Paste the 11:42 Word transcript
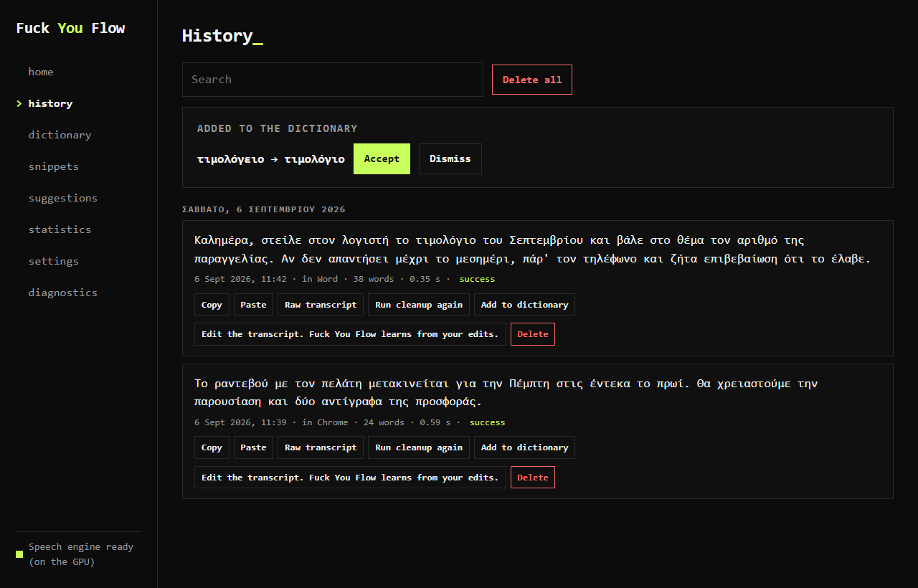This screenshot has width=918, height=588. tap(253, 305)
